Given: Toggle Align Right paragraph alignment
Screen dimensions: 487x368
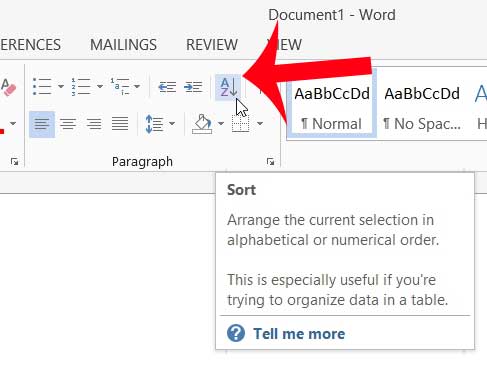Looking at the screenshot, I should (x=94, y=124).
